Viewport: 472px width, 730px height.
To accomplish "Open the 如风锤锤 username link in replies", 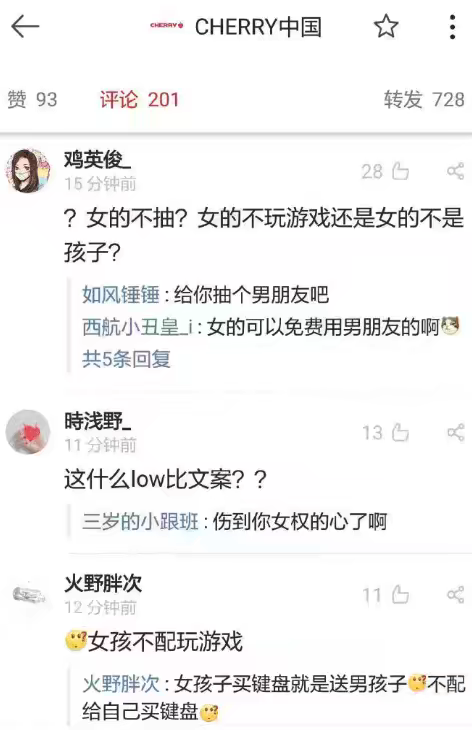I will click(x=121, y=295).
